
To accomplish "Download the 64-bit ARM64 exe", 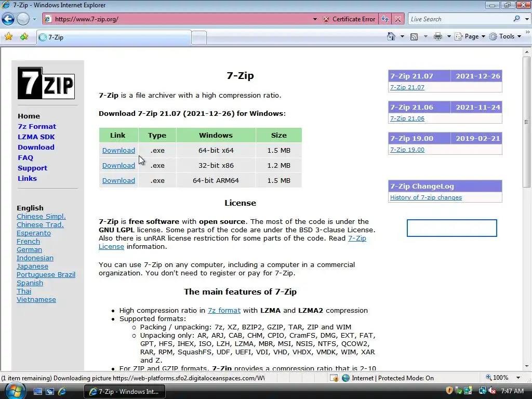I will click(118, 180).
